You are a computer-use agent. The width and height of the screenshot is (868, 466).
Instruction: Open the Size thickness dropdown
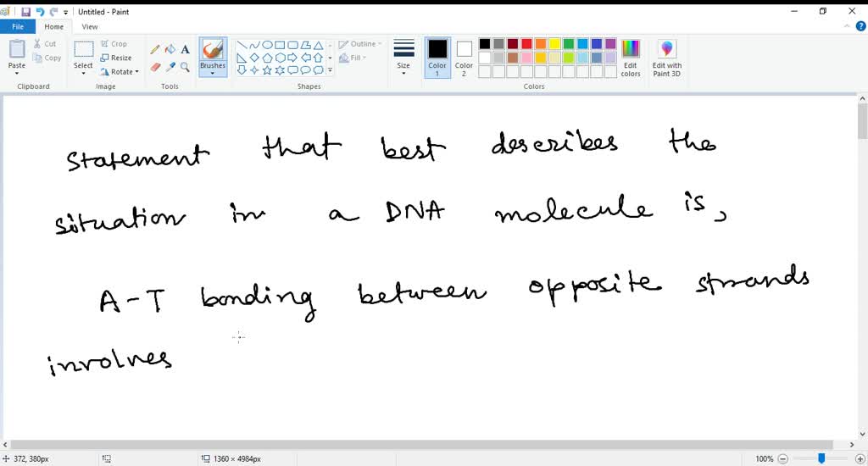[x=403, y=58]
